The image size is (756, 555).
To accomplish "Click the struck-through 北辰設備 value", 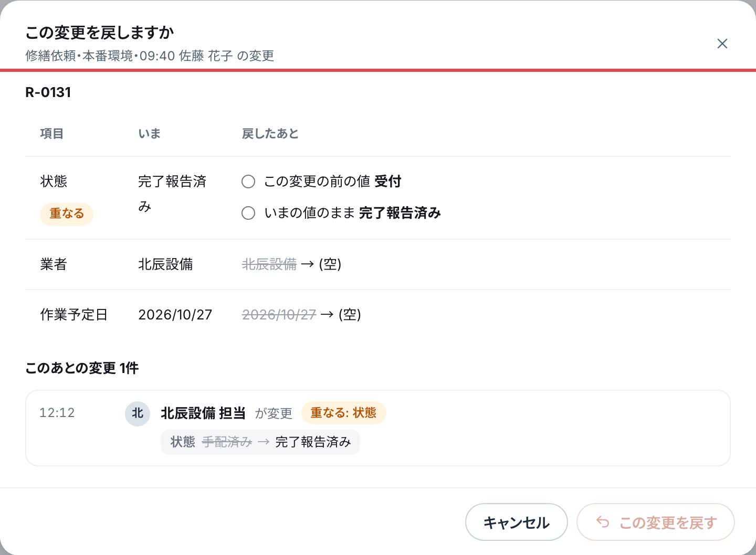I will [269, 264].
